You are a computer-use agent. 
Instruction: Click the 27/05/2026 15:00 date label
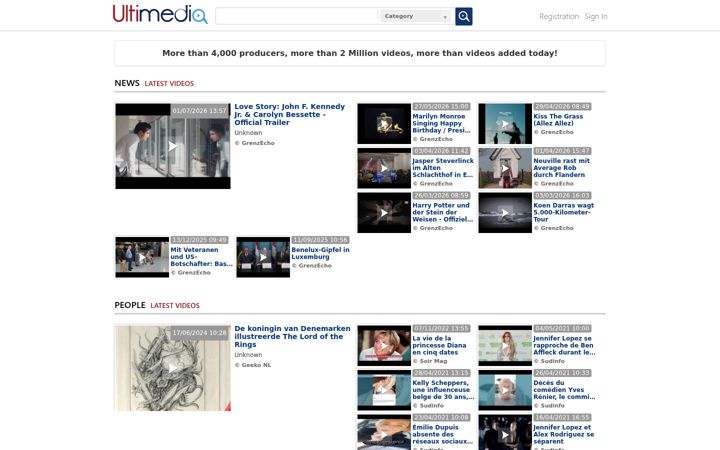[441, 107]
